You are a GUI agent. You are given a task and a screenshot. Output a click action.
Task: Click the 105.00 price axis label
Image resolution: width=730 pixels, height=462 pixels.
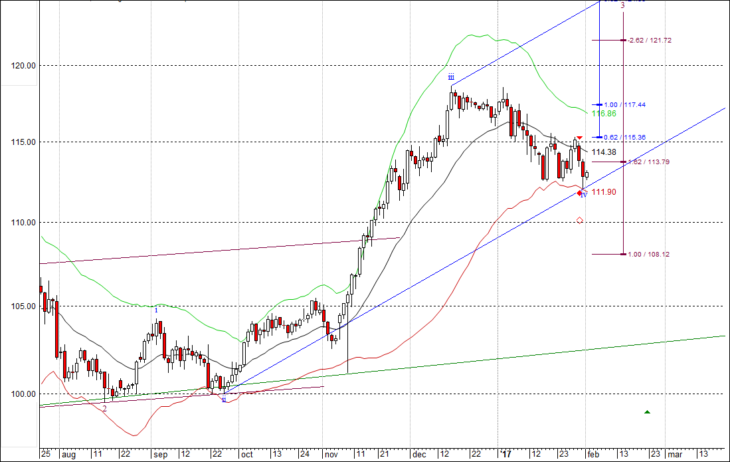tap(24, 306)
